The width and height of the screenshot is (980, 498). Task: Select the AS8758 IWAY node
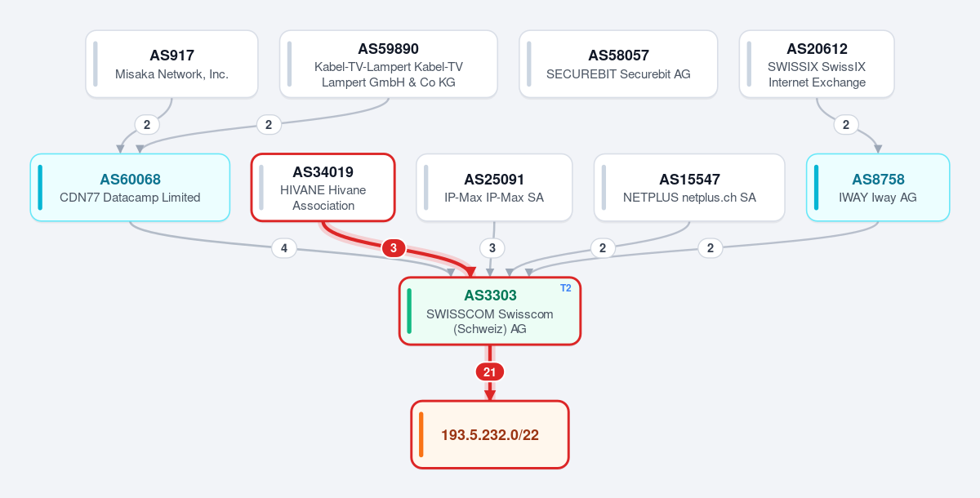click(878, 188)
